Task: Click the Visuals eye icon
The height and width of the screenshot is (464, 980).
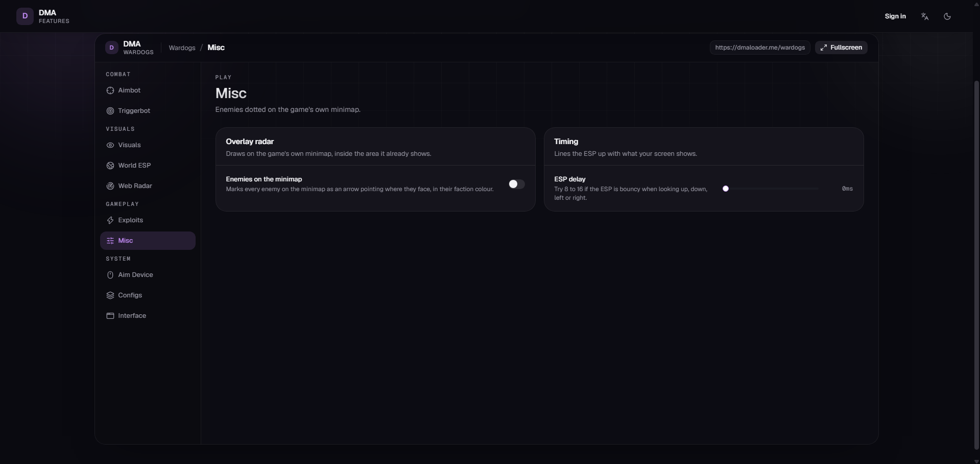Action: [x=110, y=145]
